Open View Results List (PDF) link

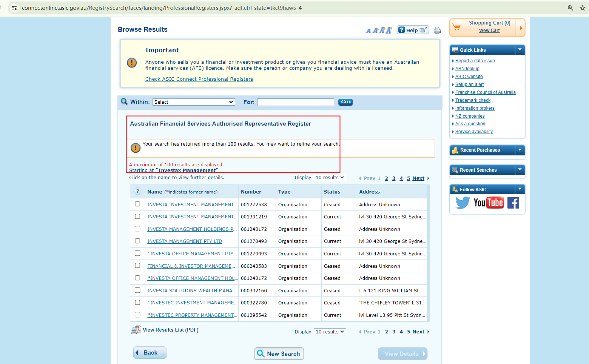(171, 330)
